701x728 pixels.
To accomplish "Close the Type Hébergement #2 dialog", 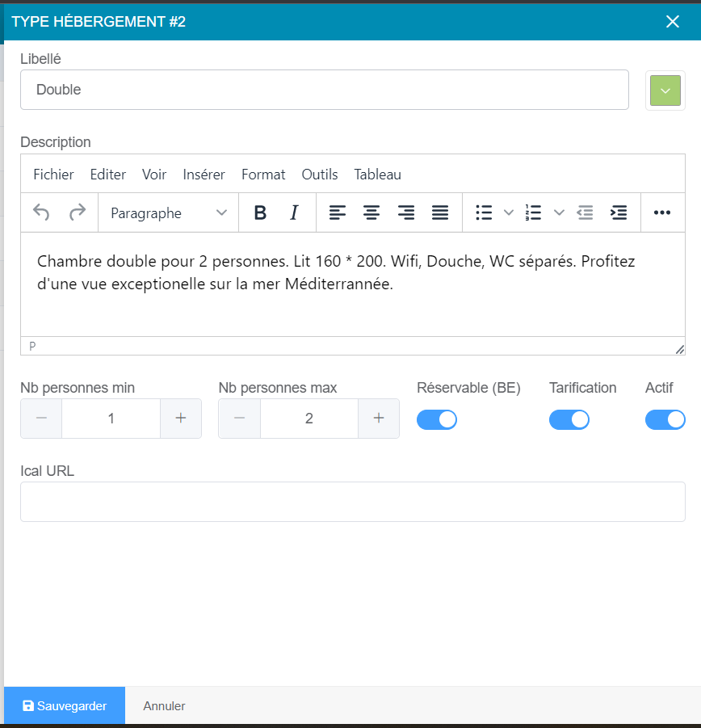I will [x=673, y=21].
